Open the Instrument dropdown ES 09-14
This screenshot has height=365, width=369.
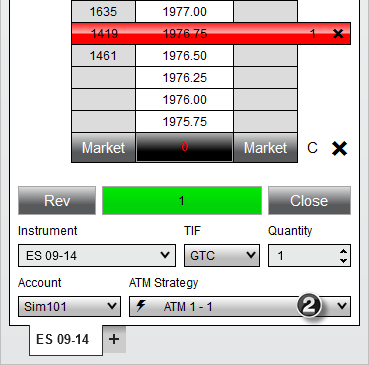coord(97,255)
